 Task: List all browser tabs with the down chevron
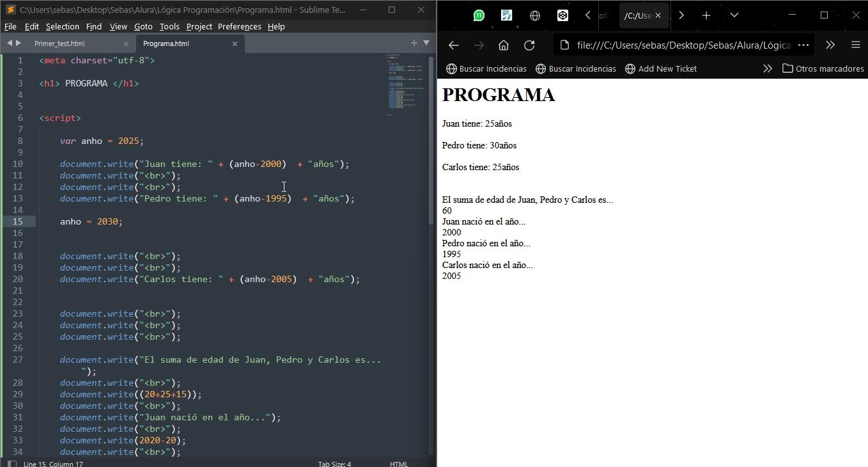tap(734, 15)
